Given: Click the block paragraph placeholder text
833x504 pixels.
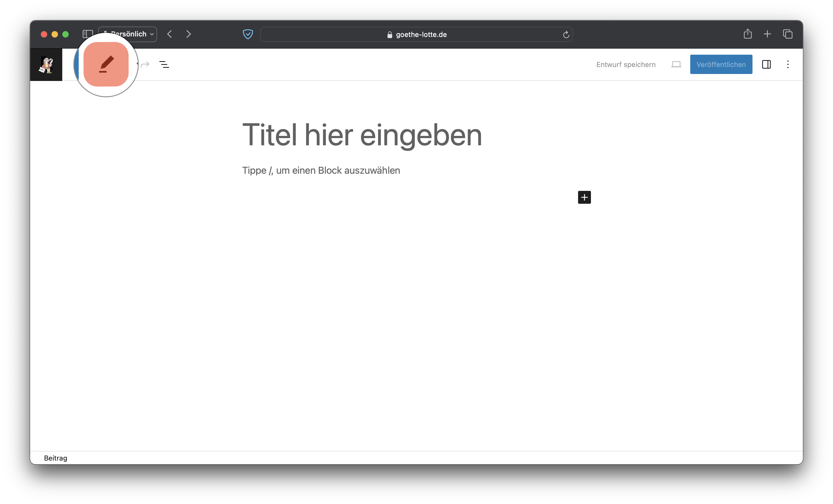Looking at the screenshot, I should pyautogui.click(x=321, y=170).
